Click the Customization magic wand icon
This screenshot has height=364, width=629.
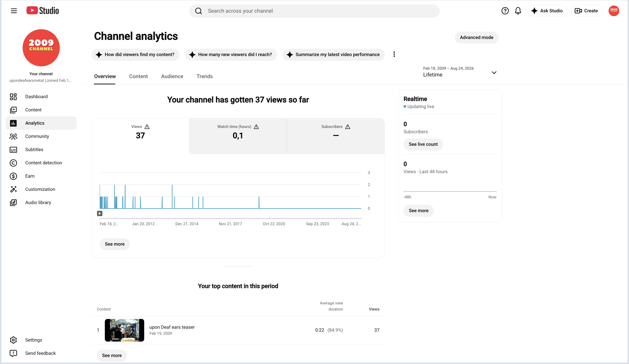pos(13,189)
